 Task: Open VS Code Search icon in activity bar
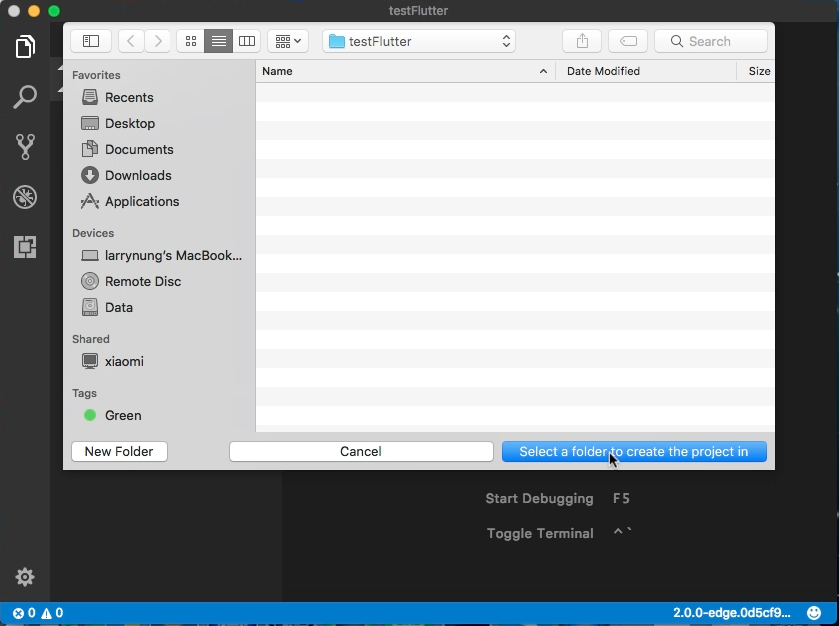coord(25,97)
